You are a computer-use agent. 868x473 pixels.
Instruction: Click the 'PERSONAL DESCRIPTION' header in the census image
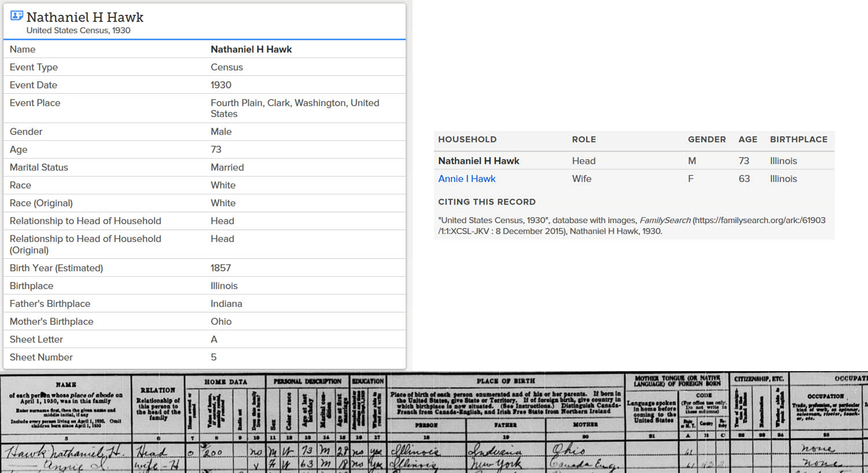[x=307, y=382]
